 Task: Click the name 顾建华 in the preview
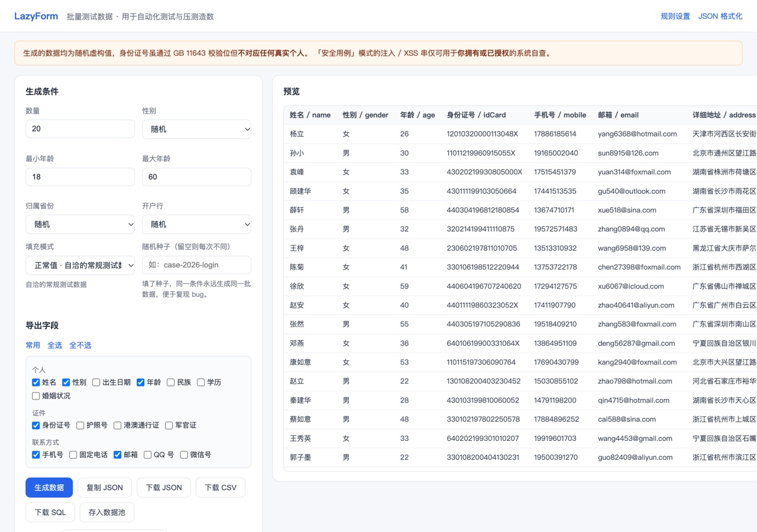pos(300,191)
